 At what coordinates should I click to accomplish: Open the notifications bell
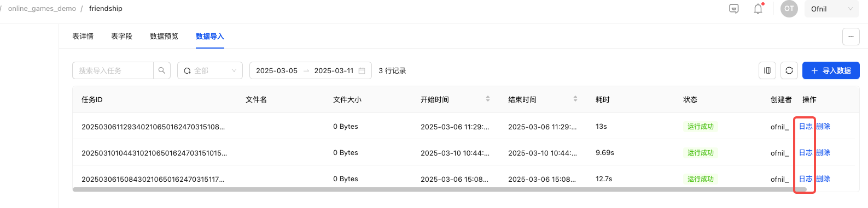[x=758, y=9]
